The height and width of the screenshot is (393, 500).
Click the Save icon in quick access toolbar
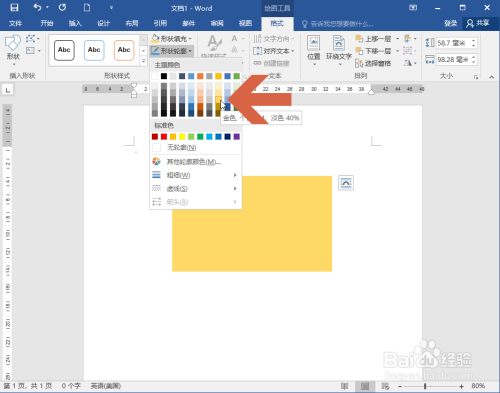[14, 8]
